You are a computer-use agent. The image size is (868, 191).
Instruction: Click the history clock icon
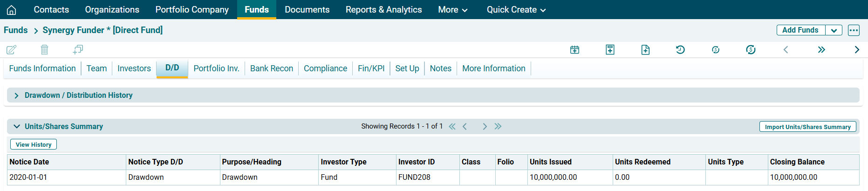tap(680, 50)
